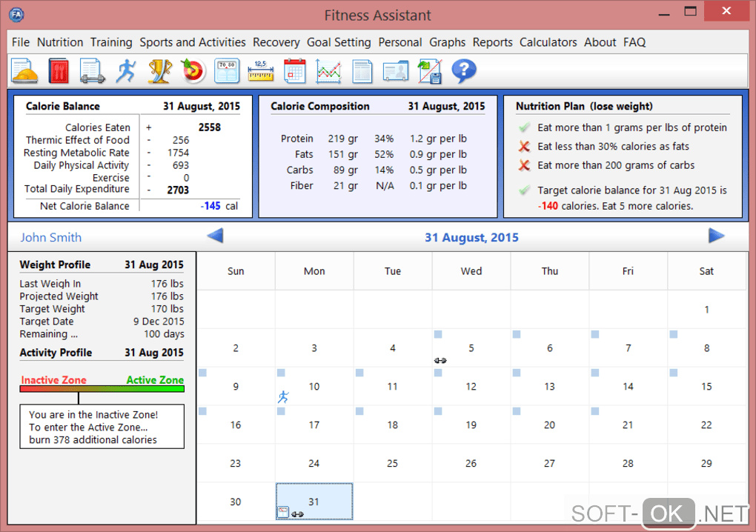Screen dimensions: 756x532
Task: Open the File menu
Action: tap(21, 42)
